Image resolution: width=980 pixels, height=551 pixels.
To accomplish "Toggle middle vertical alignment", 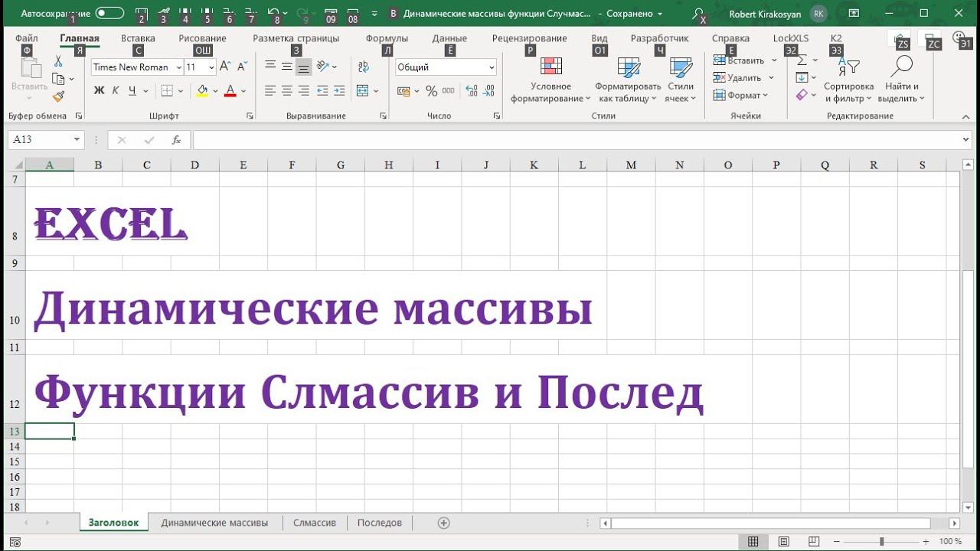I will coord(287,67).
